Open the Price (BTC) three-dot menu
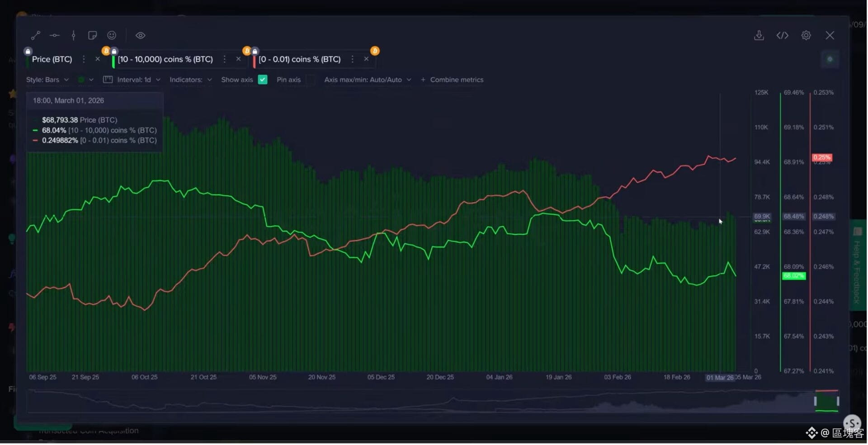 coord(84,59)
